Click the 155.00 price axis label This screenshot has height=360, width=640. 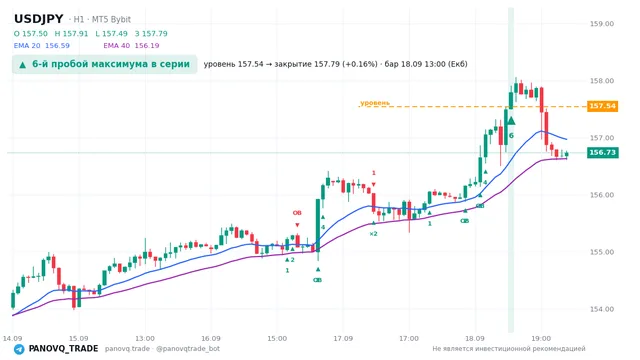pos(602,252)
